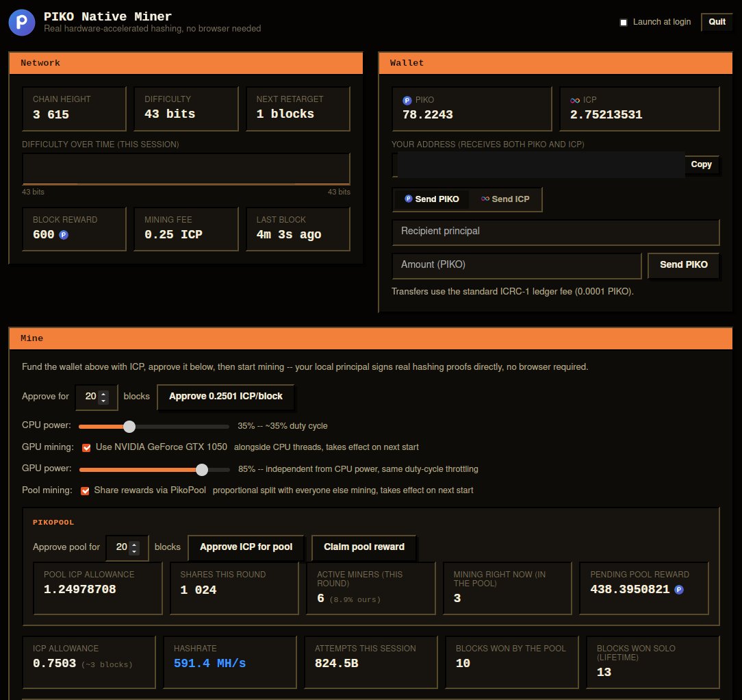Viewport: 742px width, 700px height.
Task: Click the difficulty over time chart
Action: 186,168
